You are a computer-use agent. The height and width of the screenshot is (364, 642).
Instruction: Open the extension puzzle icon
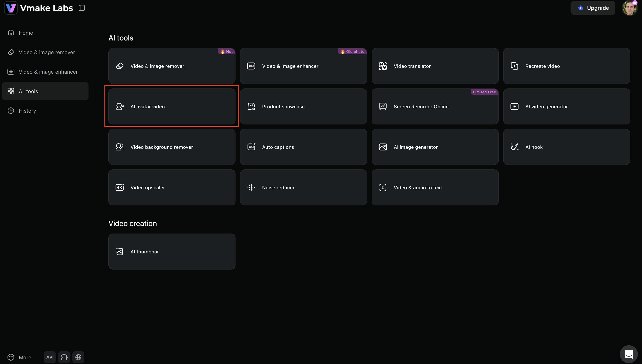pos(64,357)
